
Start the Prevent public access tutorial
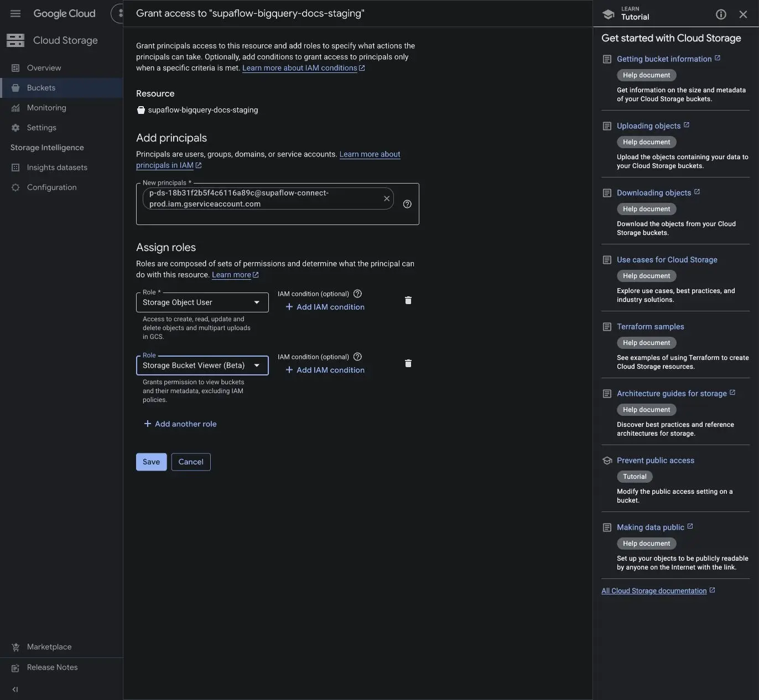pos(656,460)
